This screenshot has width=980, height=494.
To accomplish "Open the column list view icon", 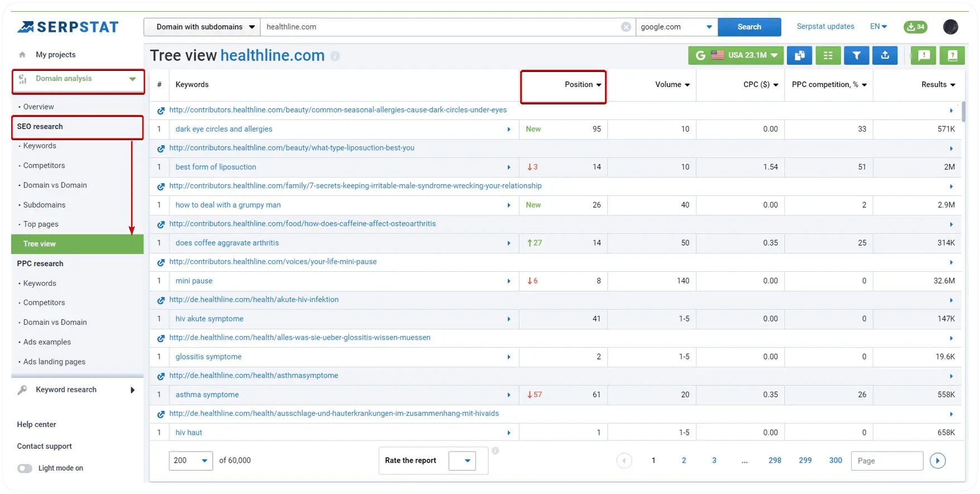I will (828, 55).
